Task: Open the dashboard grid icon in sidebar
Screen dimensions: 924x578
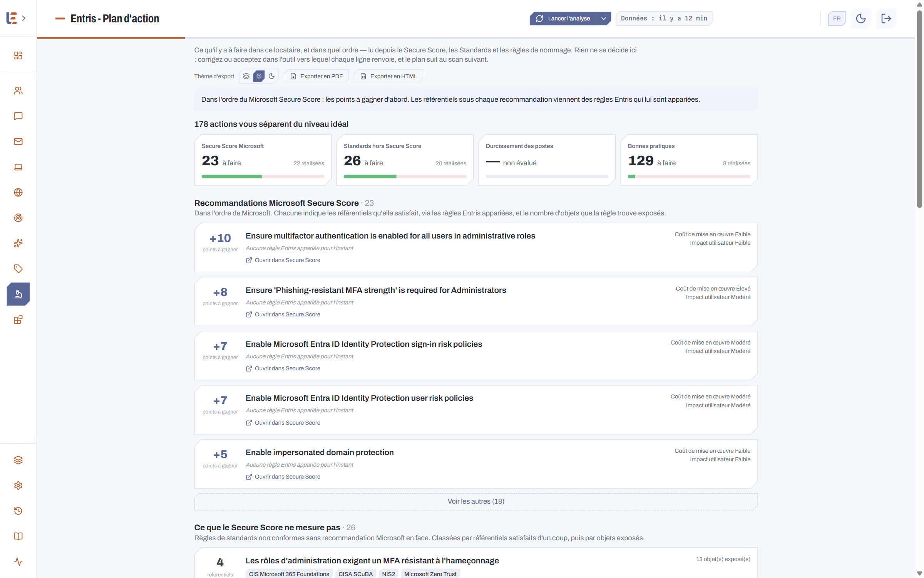Action: coord(18,55)
